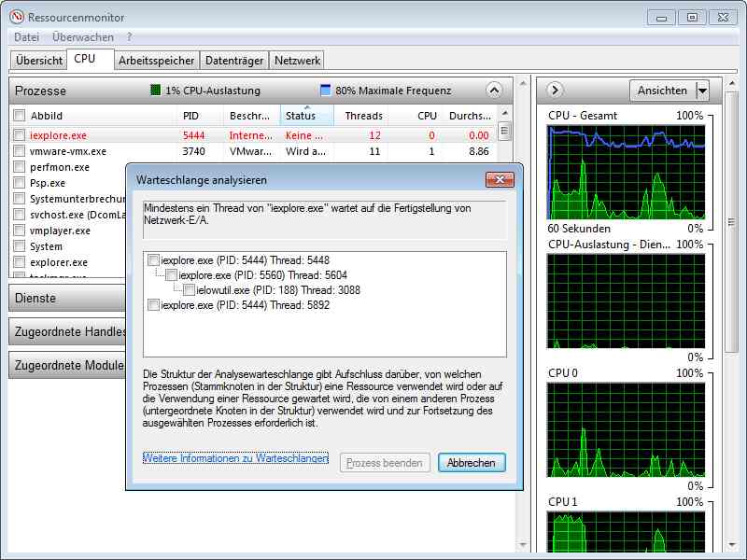Screen dimensions: 747x560
Task: Open the Netzwerk tab
Action: (x=297, y=61)
